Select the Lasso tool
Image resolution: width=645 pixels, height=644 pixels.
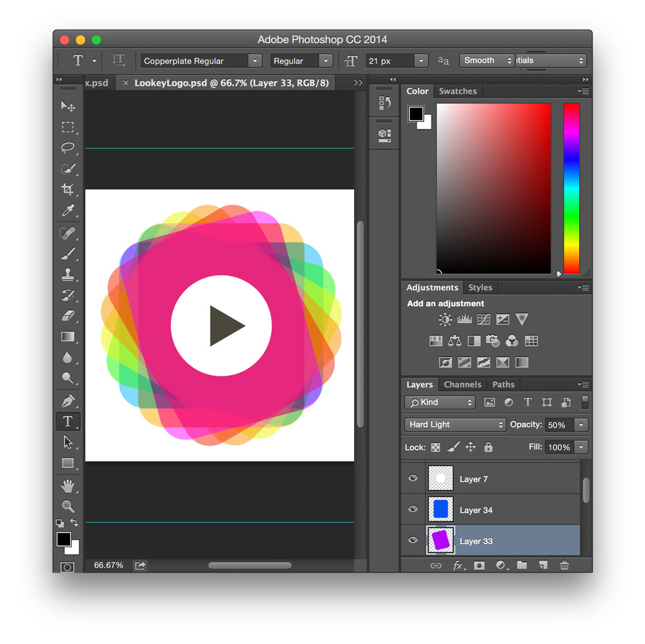pos(68,148)
